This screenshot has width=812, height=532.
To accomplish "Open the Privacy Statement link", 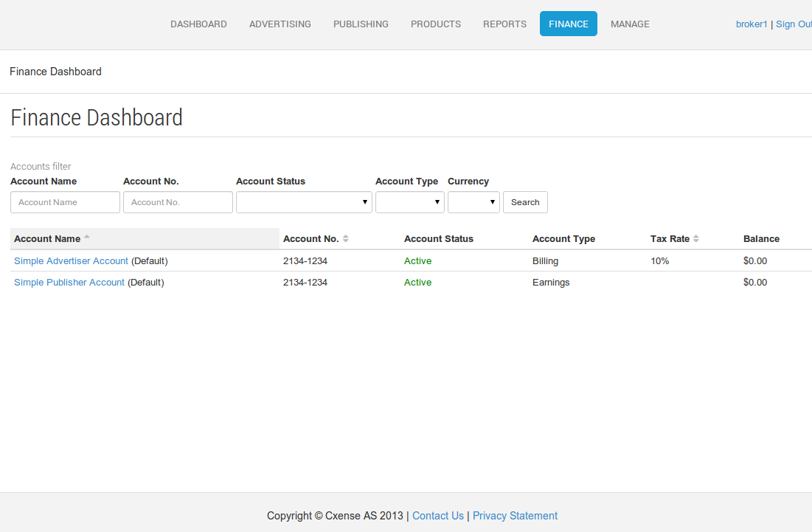I will point(515,516).
